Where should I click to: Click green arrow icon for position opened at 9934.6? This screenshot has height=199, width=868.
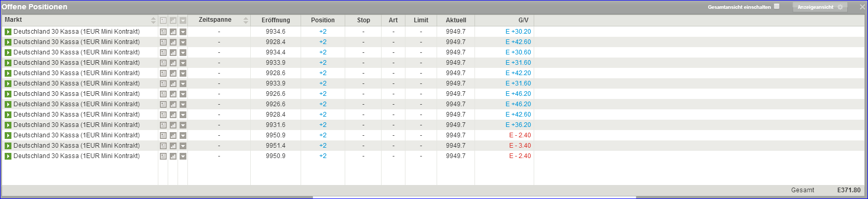[x=8, y=32]
